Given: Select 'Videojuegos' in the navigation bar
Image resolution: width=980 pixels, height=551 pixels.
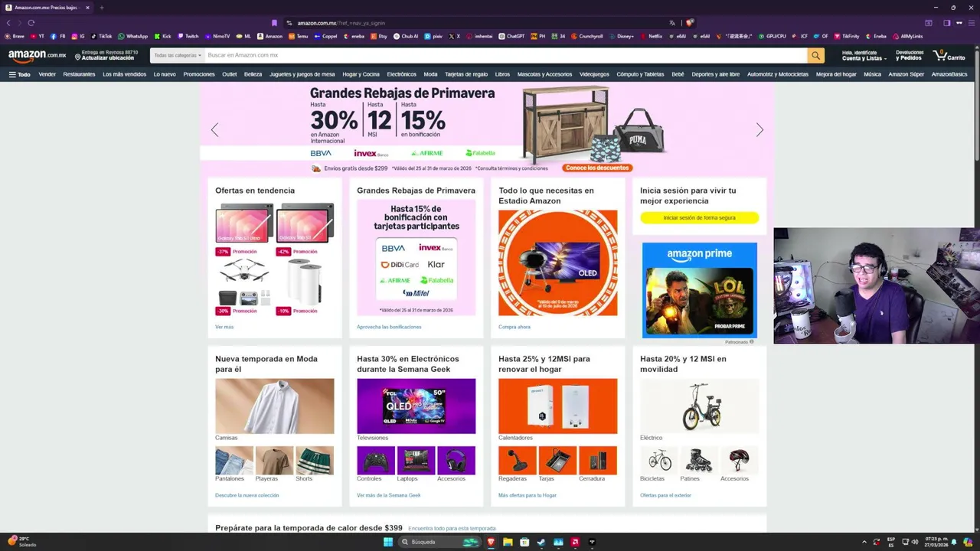Looking at the screenshot, I should point(594,74).
